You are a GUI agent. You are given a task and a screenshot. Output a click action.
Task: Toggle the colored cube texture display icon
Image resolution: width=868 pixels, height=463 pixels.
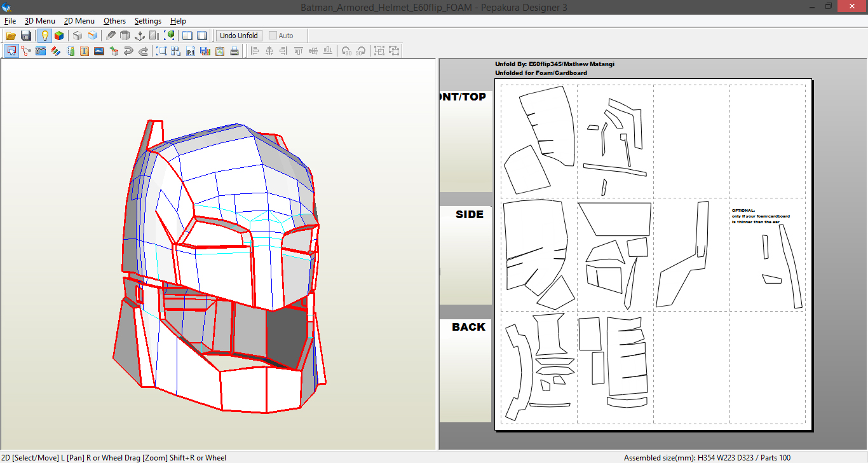click(58, 36)
